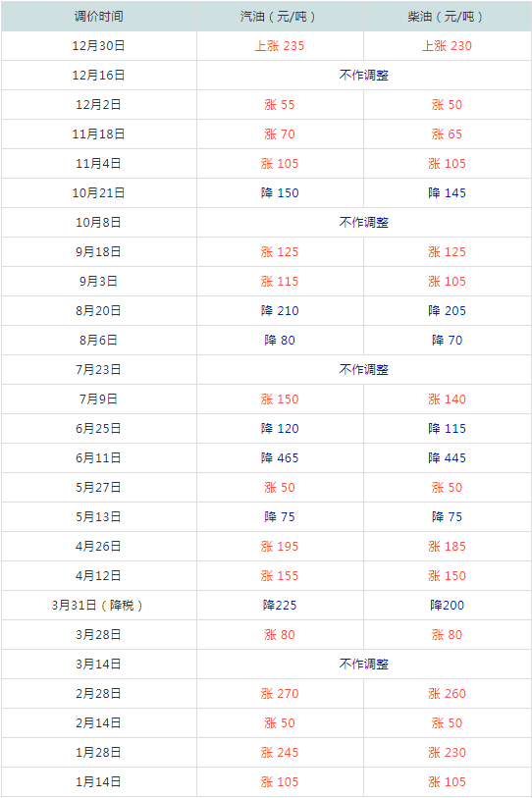Click gasoline '降 80' in 8月6日 row
Viewport: 532px width, 798px height.
coord(280,341)
